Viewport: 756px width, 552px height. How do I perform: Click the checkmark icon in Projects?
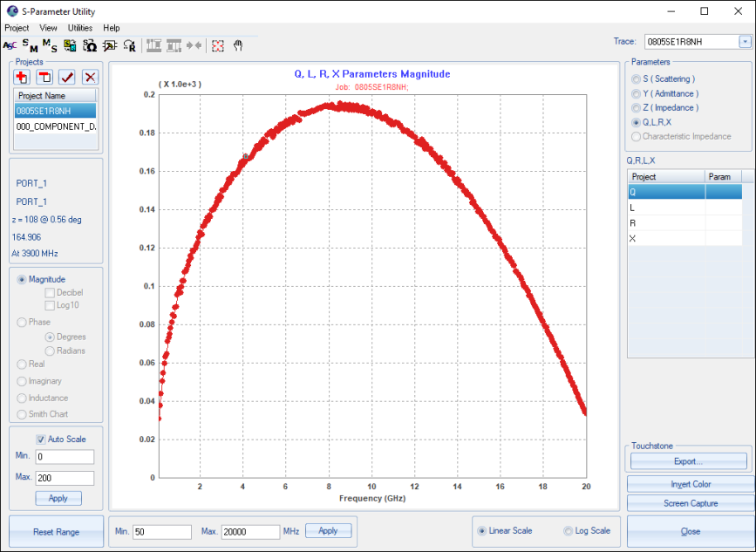click(67, 78)
